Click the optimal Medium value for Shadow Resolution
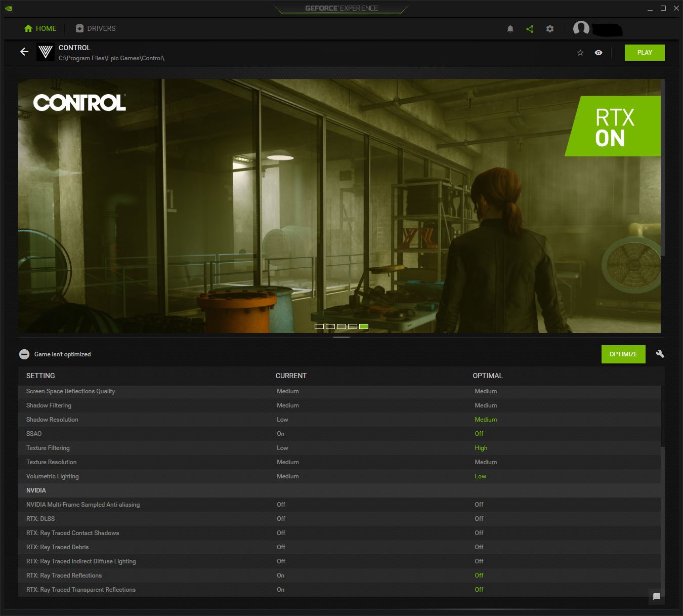 click(x=486, y=420)
